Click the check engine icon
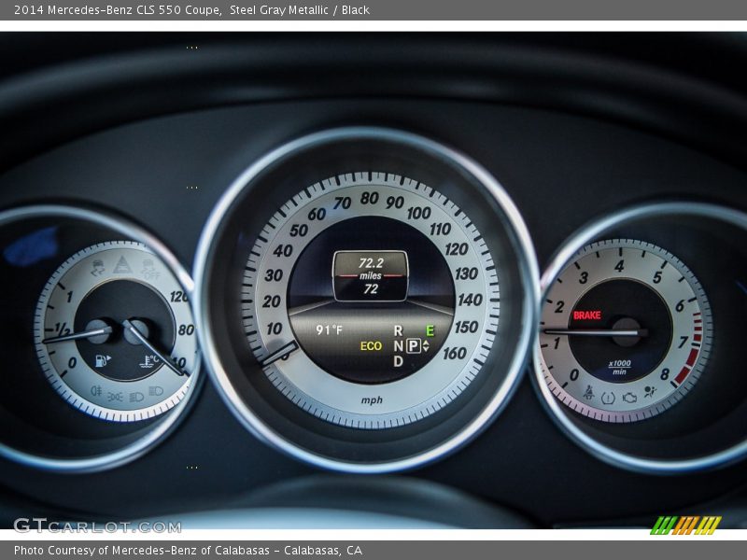The image size is (747, 560). 629,397
